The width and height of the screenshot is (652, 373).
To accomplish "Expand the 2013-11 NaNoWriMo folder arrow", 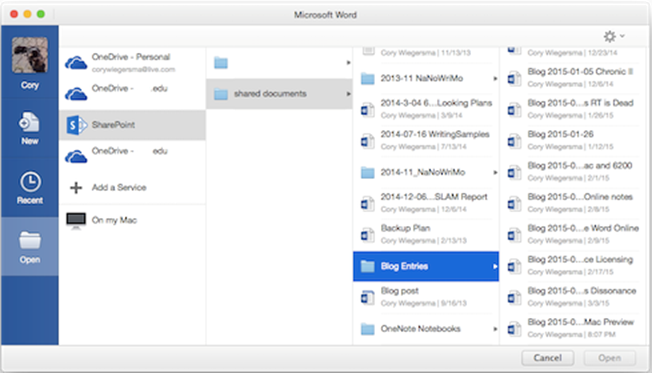I will 495,78.
